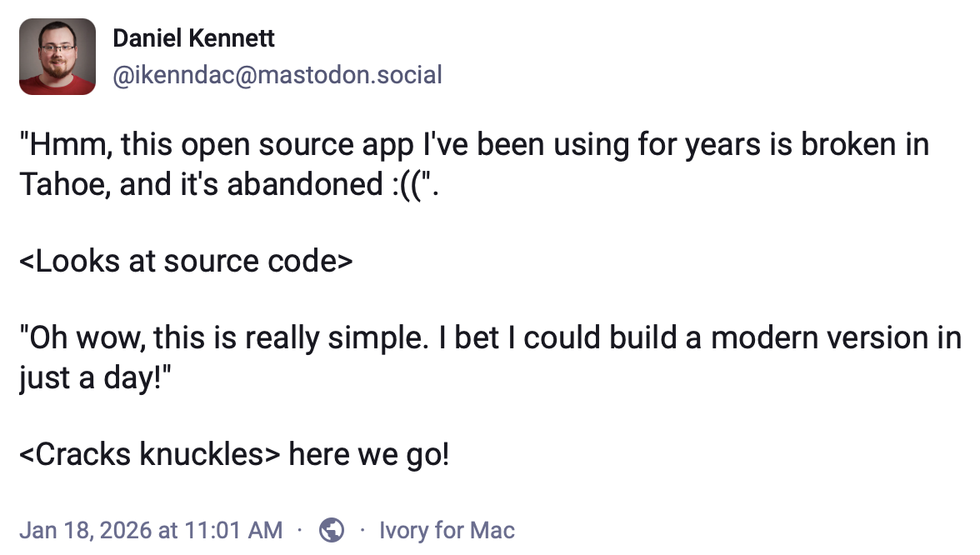Click Daniel Kennett's profile avatar
Screen dimensions: 980x555
[57, 57]
